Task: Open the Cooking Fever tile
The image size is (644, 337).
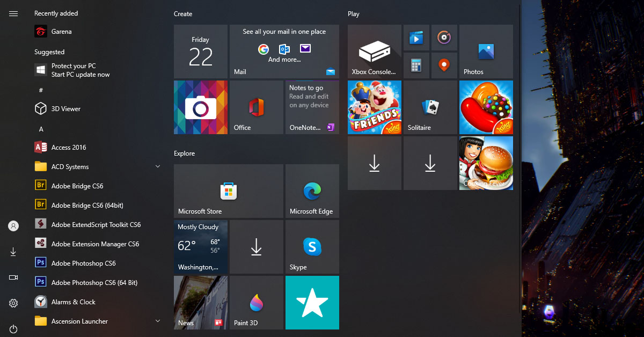Action: [486, 163]
